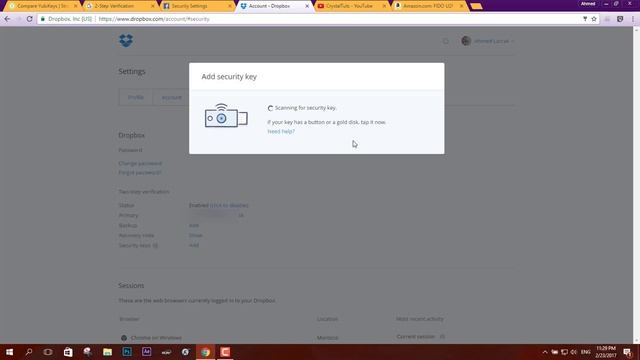Click the 'Scanning for security key' text

306,108
